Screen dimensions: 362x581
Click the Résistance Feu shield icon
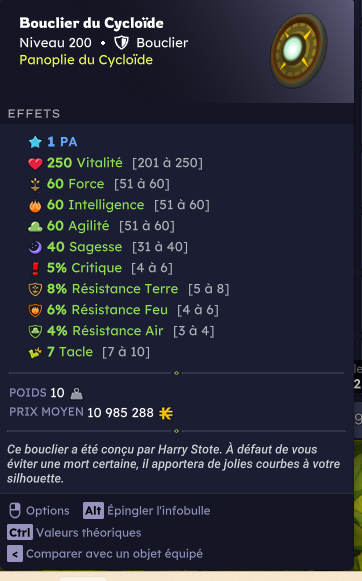click(35, 311)
